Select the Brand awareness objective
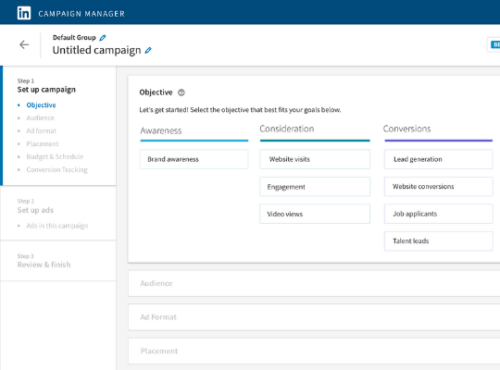 pyautogui.click(x=194, y=159)
